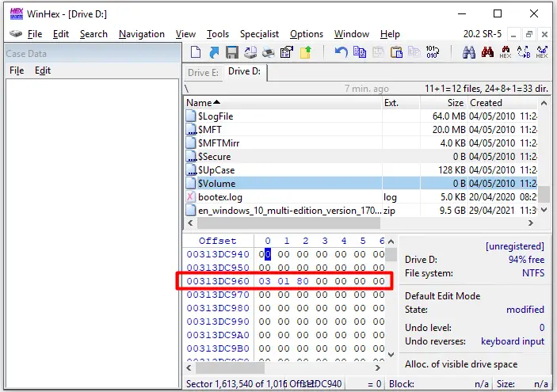Image resolution: width=557 pixels, height=392 pixels.
Task: Sort files by Ext. column header
Action: pyautogui.click(x=401, y=103)
